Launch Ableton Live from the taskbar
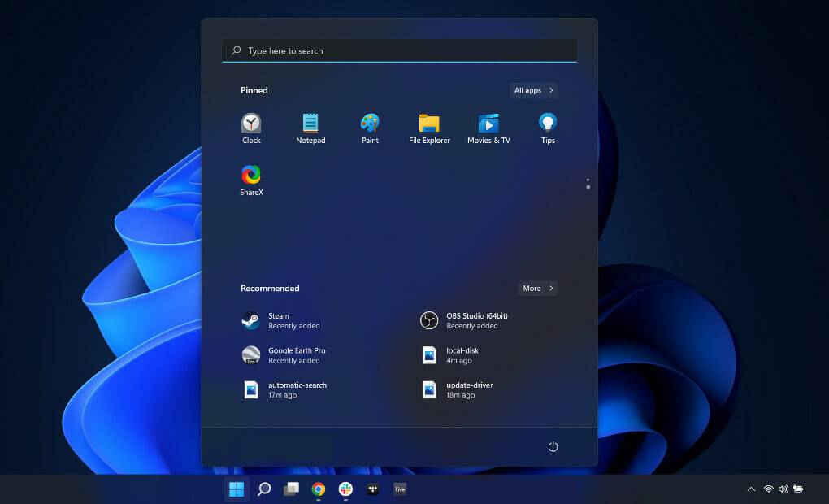Screen dimensions: 829x504 (x=399, y=489)
